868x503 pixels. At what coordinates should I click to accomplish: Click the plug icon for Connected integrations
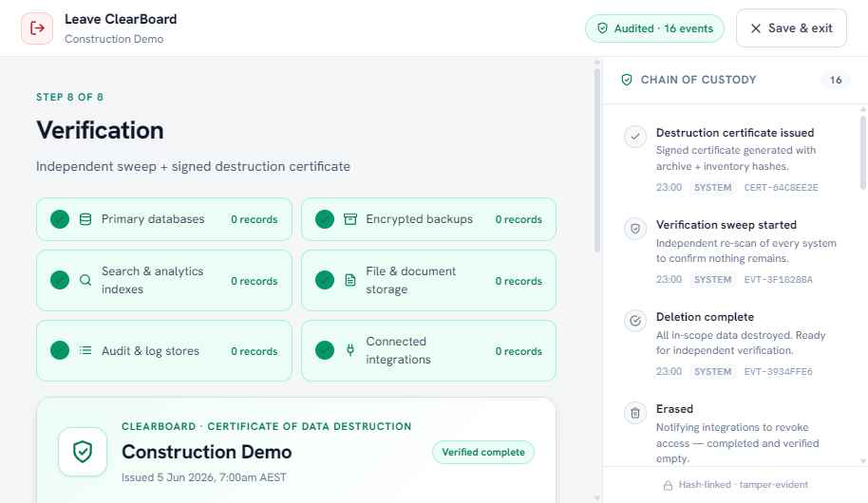(350, 349)
